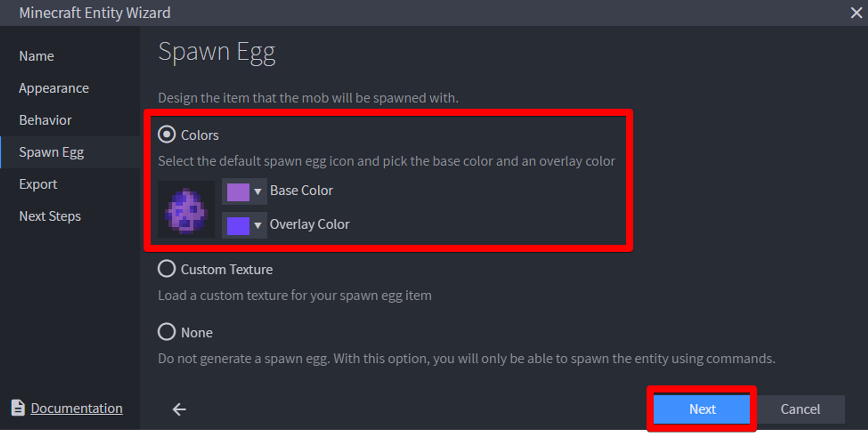The height and width of the screenshot is (435, 868).
Task: Click the back arrow icon
Action: (x=179, y=409)
